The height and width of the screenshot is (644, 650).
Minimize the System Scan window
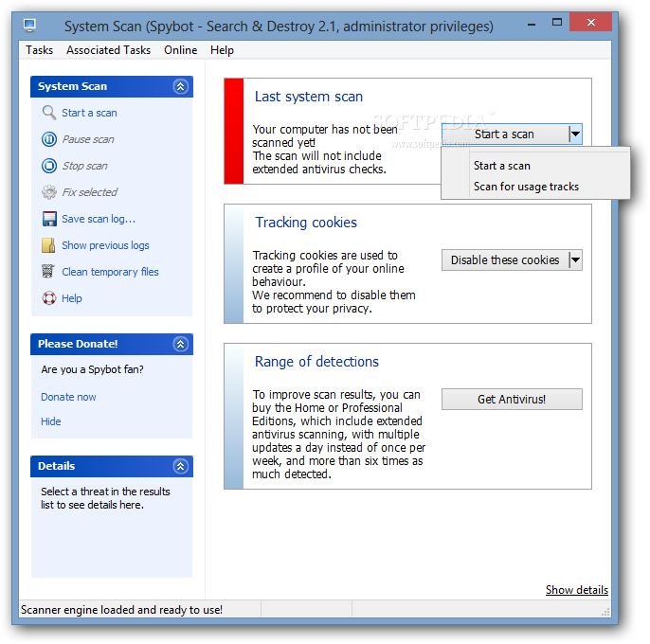[532, 25]
